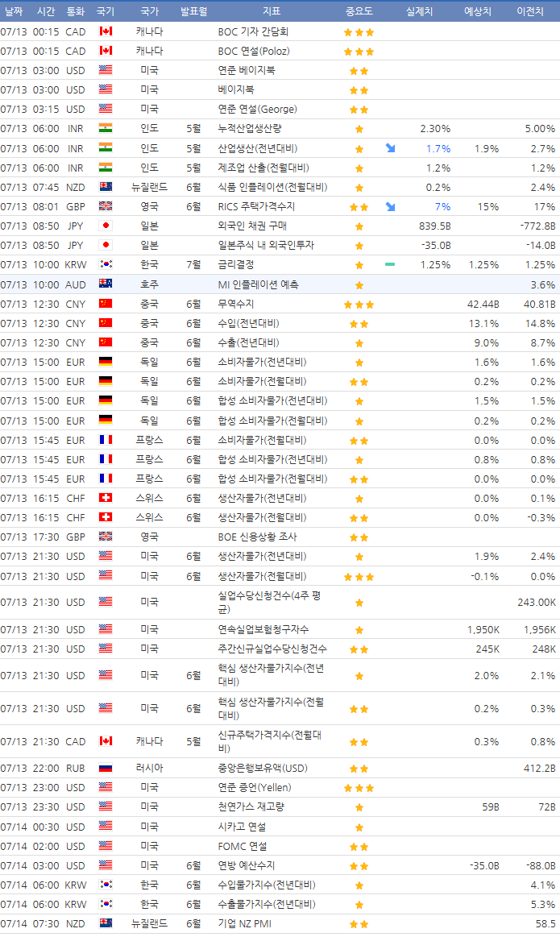The image size is (560, 937).
Task: Click three-star rating of 연준 증언(Yellen)
Action: [x=359, y=788]
